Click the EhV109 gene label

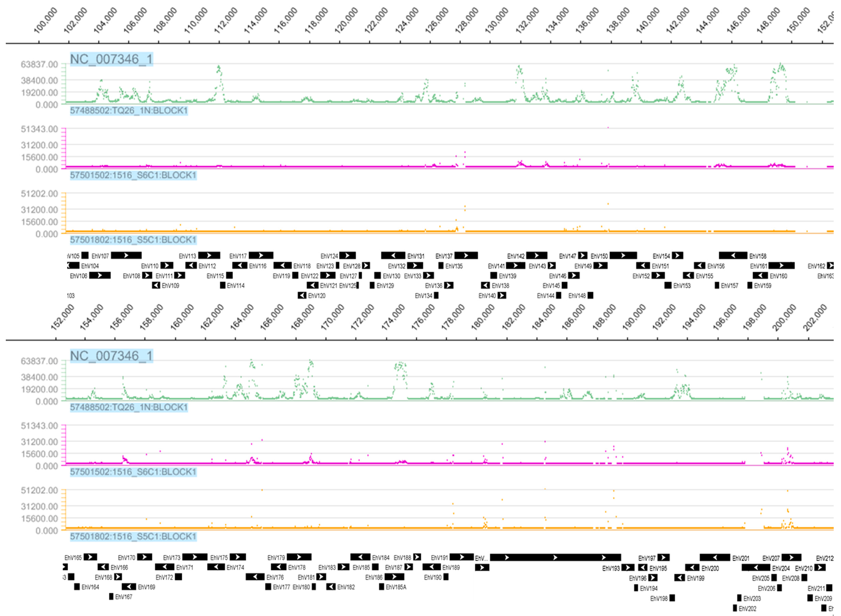(x=171, y=286)
